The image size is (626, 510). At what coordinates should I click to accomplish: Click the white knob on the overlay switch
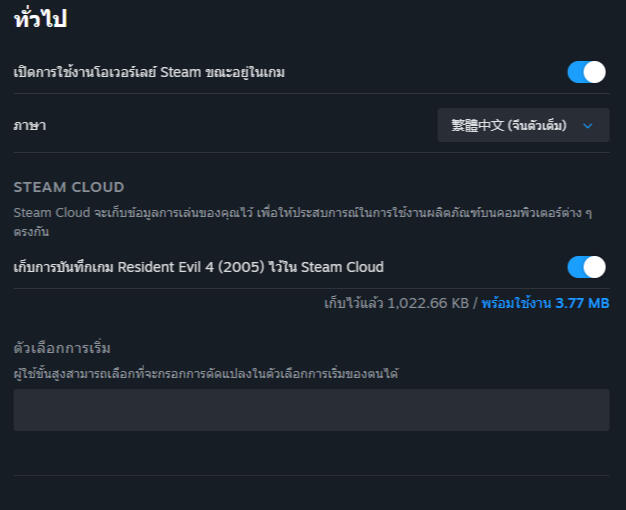(x=595, y=72)
